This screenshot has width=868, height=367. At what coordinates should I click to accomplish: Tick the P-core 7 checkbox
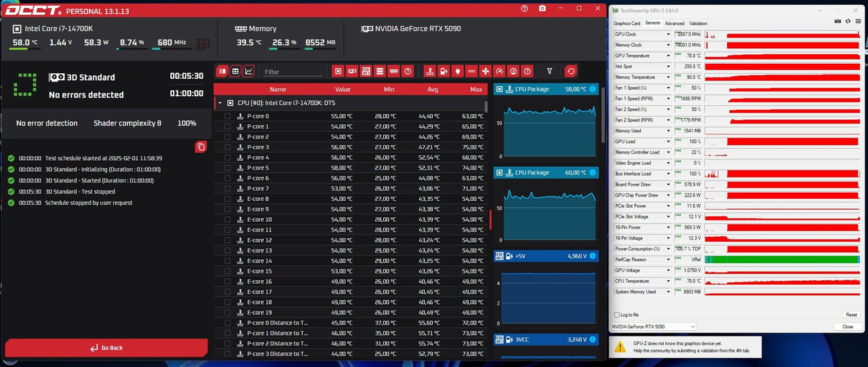(x=228, y=189)
